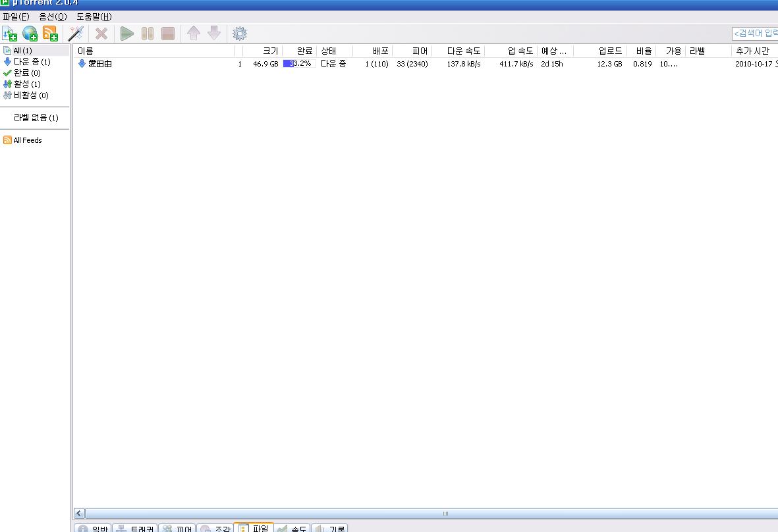Sort by the 가용 column header
The width and height of the screenshot is (778, 532).
coord(671,51)
